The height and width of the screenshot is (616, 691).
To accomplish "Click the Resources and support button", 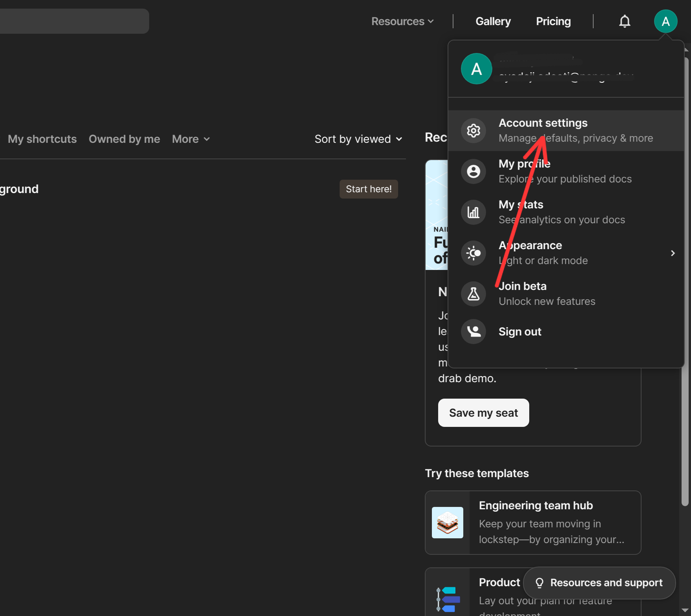I will coord(599,583).
